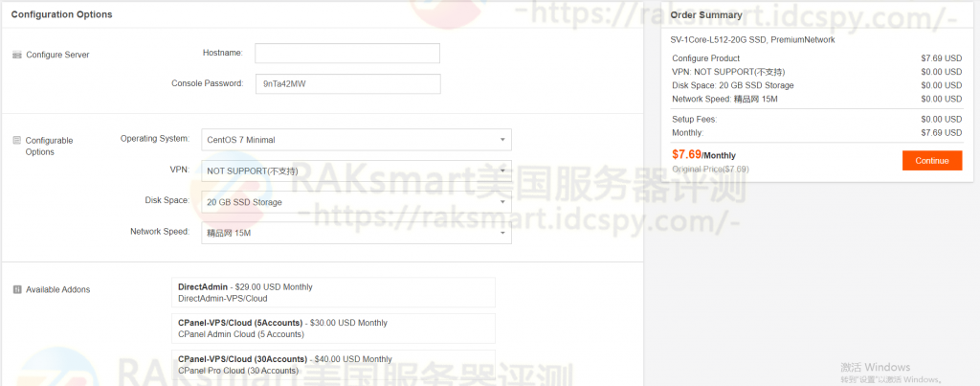The image size is (980, 386).
Task: Click the DirectAdmin-VPS/Cloud description text
Action: pos(222,299)
